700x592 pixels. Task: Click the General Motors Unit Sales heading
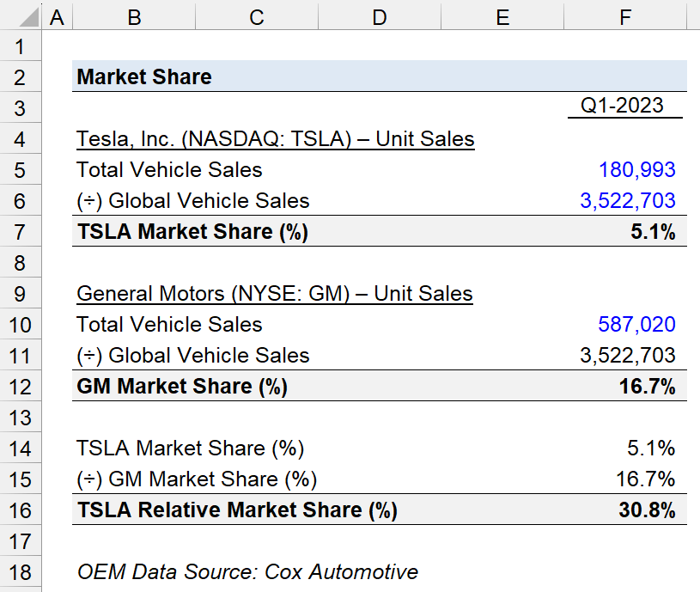coord(275,294)
